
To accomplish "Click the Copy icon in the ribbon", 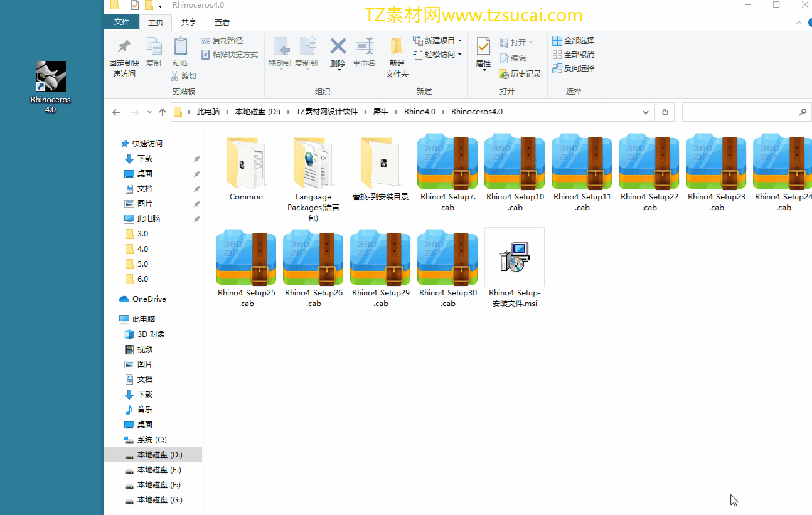I will [154, 46].
